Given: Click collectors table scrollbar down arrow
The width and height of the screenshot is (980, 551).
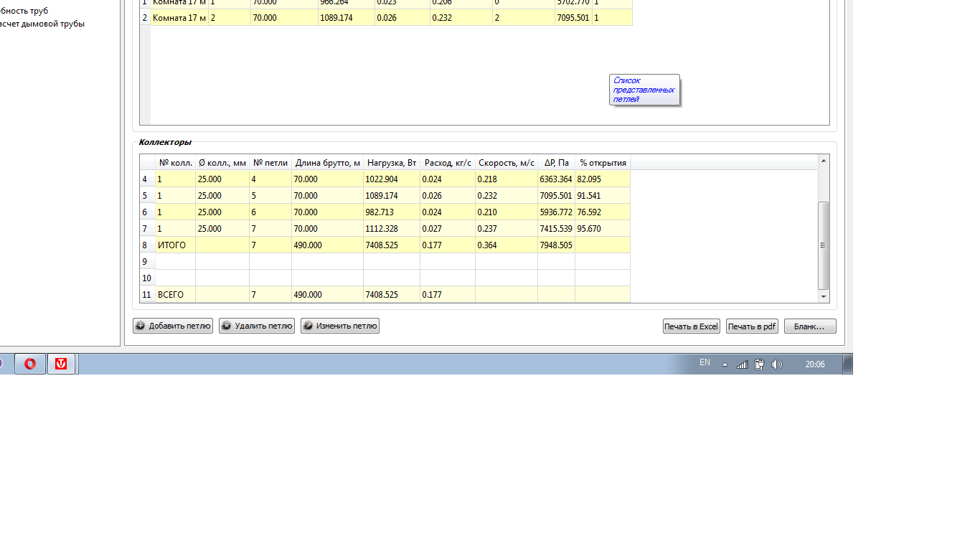Looking at the screenshot, I should pyautogui.click(x=823, y=296).
